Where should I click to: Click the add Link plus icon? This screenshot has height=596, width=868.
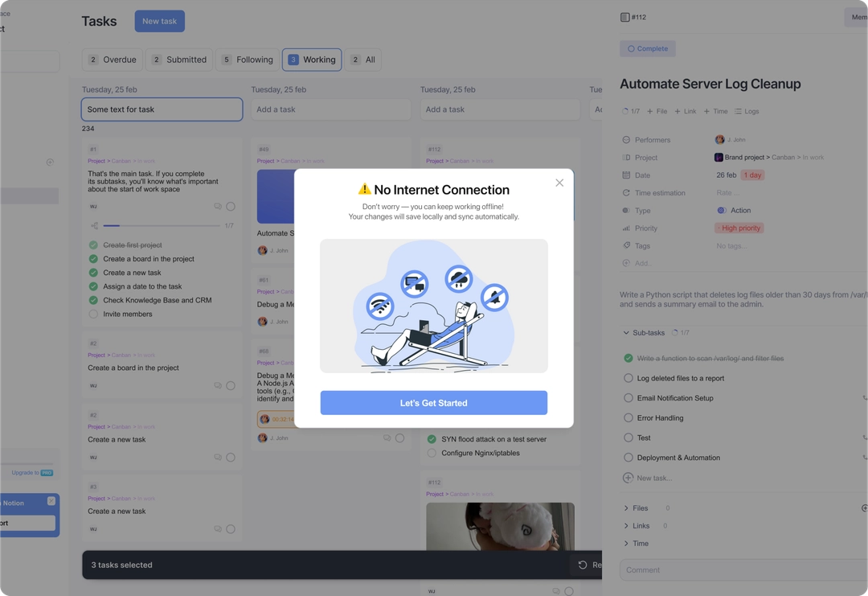click(678, 112)
